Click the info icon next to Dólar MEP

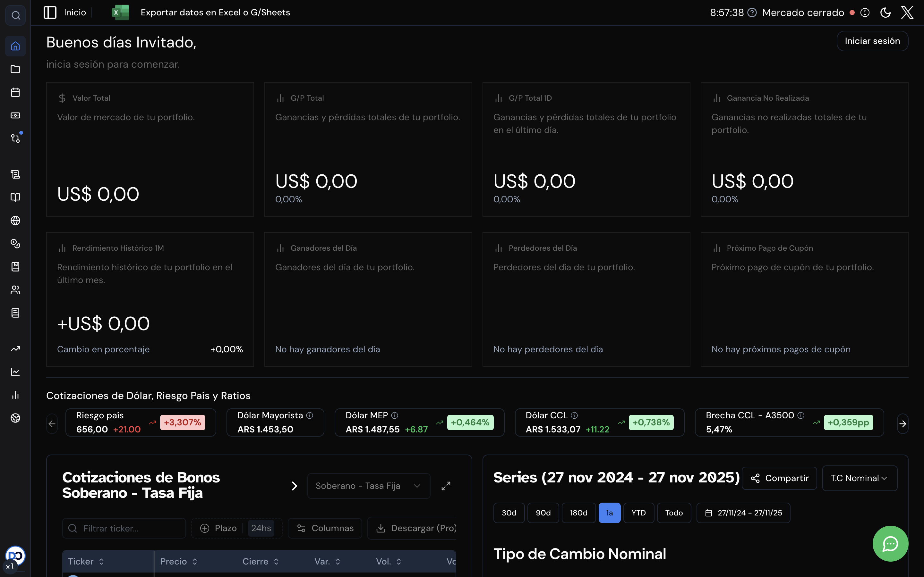(396, 415)
